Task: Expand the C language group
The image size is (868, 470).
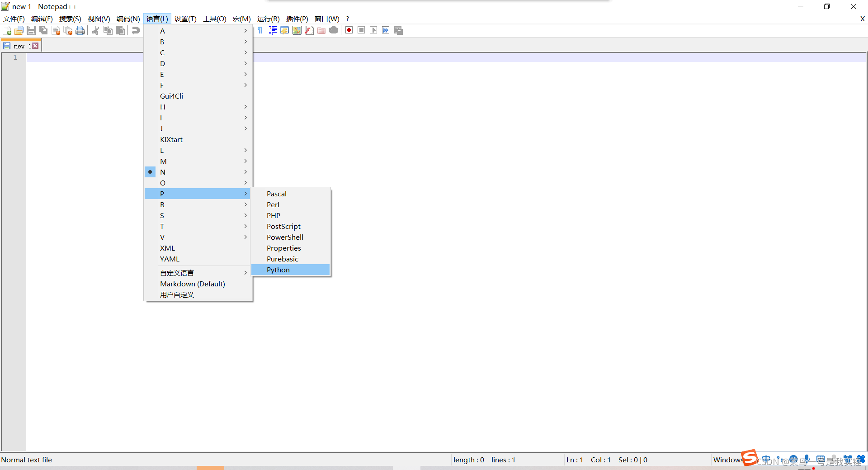Action: [x=198, y=52]
